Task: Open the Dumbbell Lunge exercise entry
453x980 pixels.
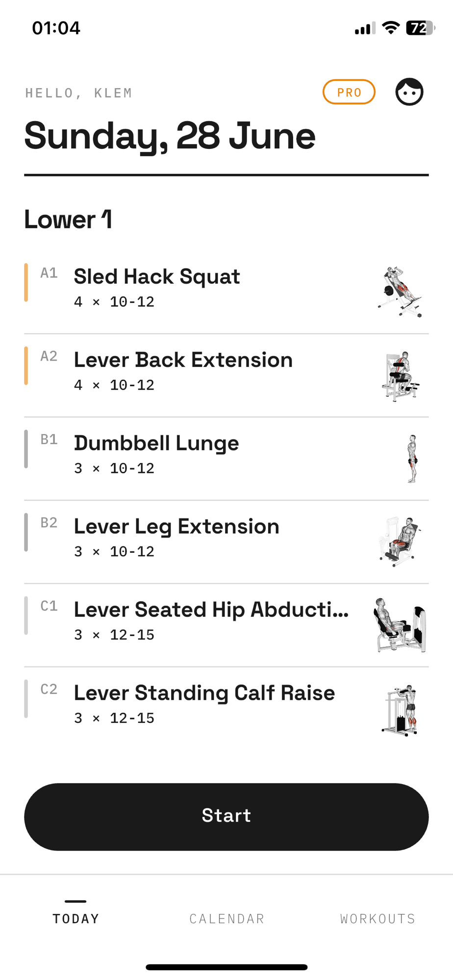Action: coord(226,459)
